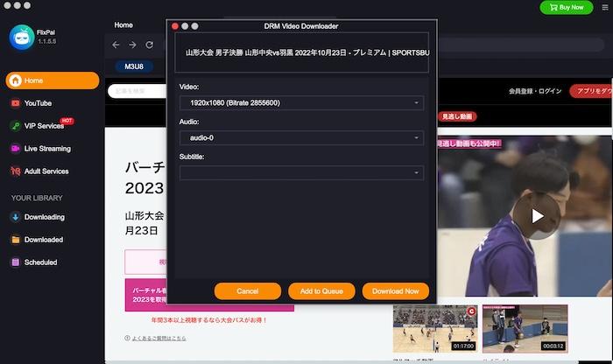Click the Buy Now button
Image resolution: width=613 pixels, height=364 pixels.
point(567,7)
